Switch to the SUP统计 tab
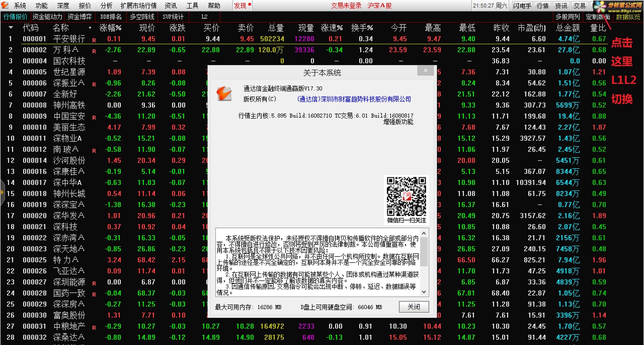644x345 pixels. [173, 17]
